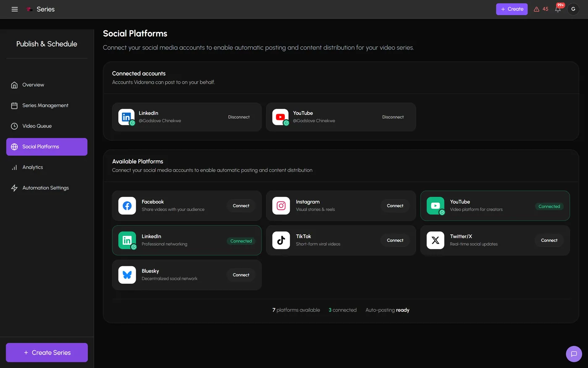Click the Instagram platform icon
588x368 pixels.
tap(281, 206)
